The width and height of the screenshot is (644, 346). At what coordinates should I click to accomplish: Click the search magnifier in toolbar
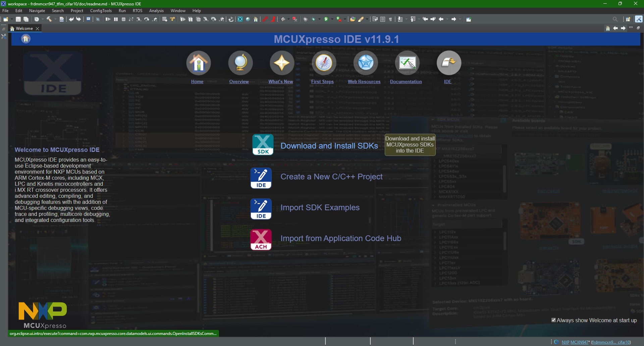(x=615, y=19)
